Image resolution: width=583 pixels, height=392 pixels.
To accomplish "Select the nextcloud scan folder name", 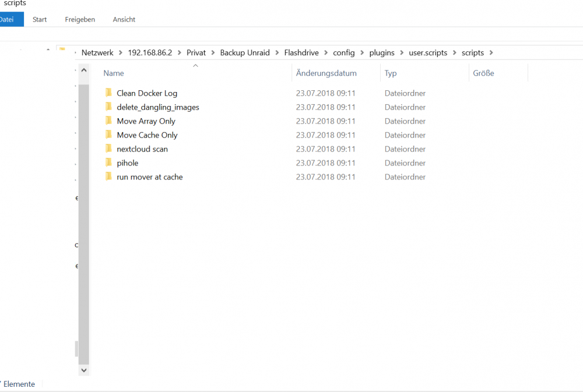I will (x=142, y=149).
